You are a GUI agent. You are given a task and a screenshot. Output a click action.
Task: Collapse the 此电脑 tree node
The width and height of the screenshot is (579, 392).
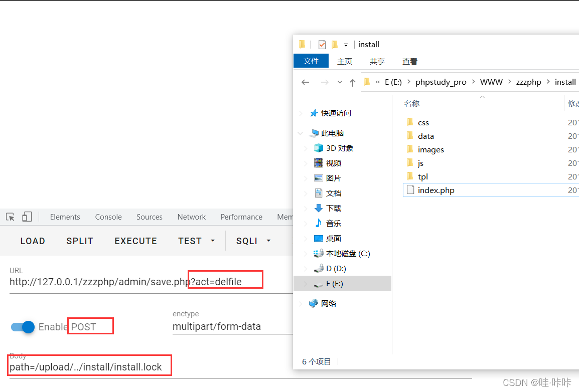click(300, 133)
